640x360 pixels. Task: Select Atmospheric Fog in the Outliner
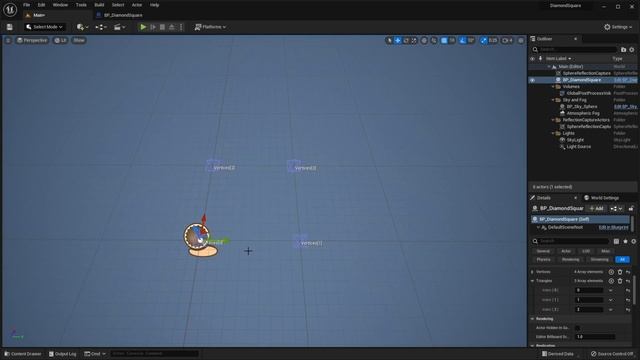[x=583, y=113]
